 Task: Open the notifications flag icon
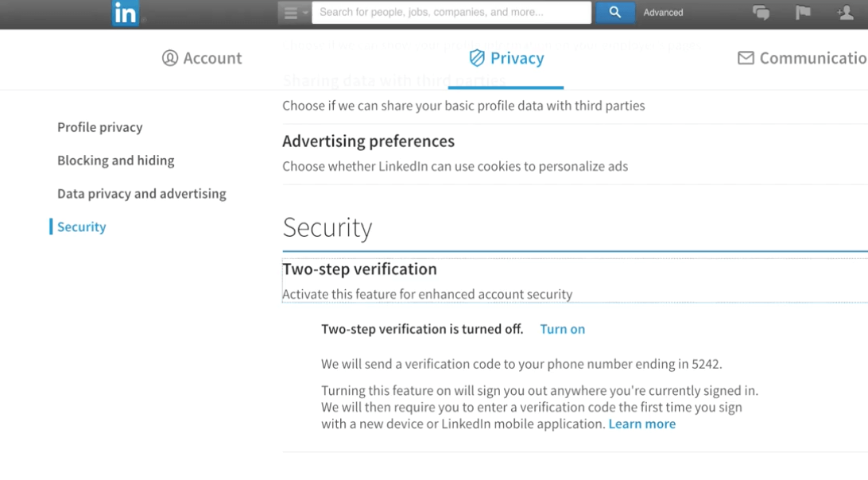803,12
